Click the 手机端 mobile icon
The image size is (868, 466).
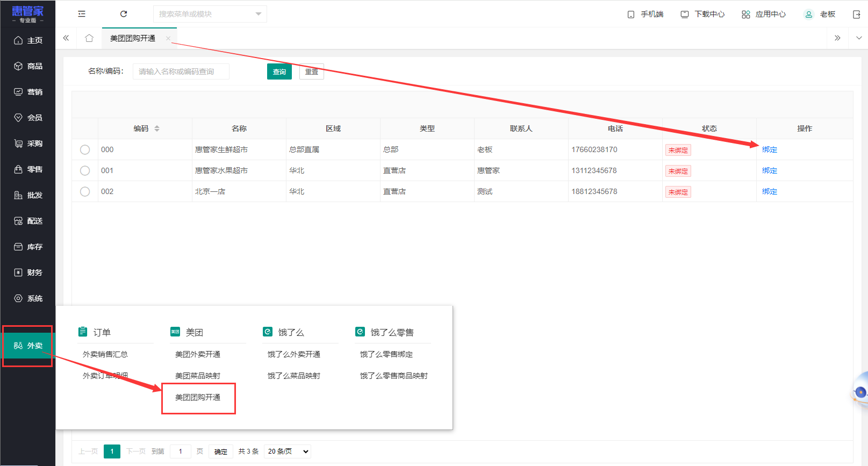tap(631, 15)
